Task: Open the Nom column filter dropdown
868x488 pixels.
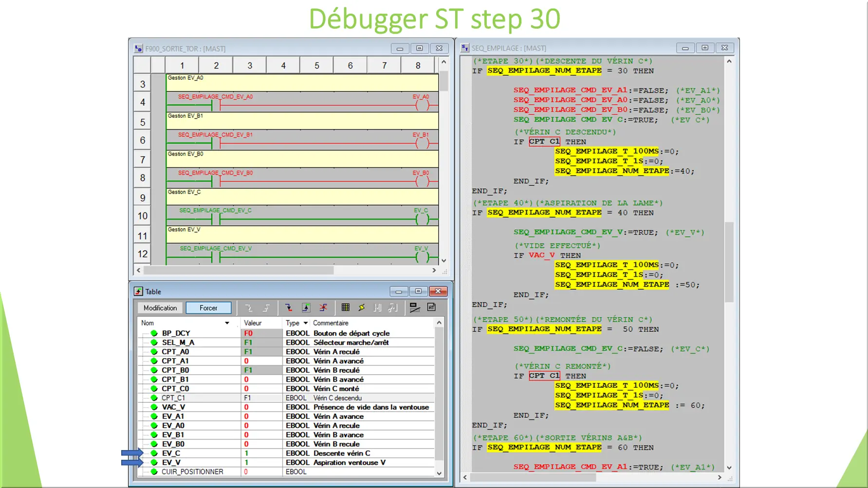Action: click(227, 323)
